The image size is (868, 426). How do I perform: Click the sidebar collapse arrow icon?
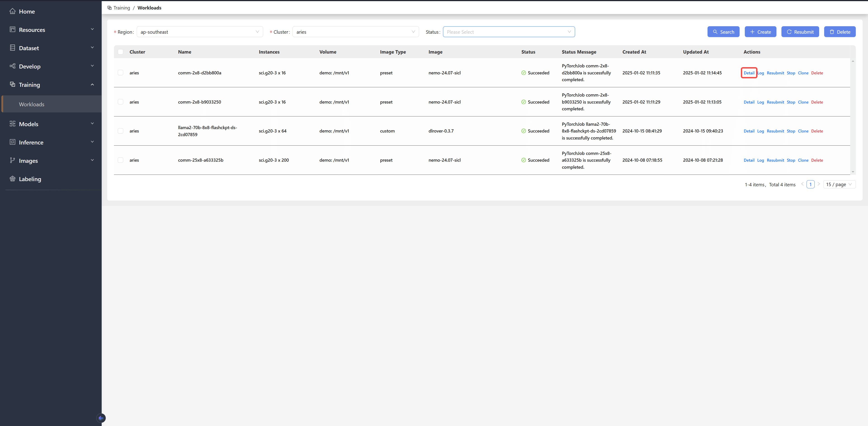[101, 418]
